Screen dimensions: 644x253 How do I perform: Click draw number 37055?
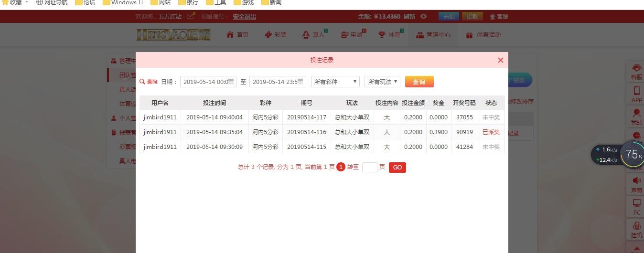click(x=464, y=117)
